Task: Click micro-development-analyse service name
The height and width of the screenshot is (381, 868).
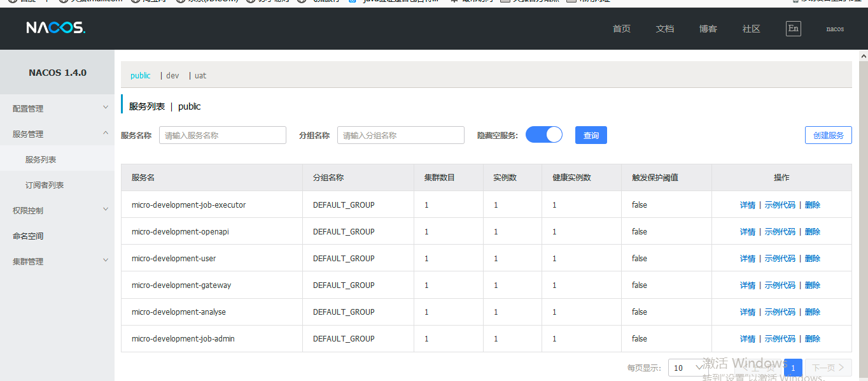Action: pos(179,312)
